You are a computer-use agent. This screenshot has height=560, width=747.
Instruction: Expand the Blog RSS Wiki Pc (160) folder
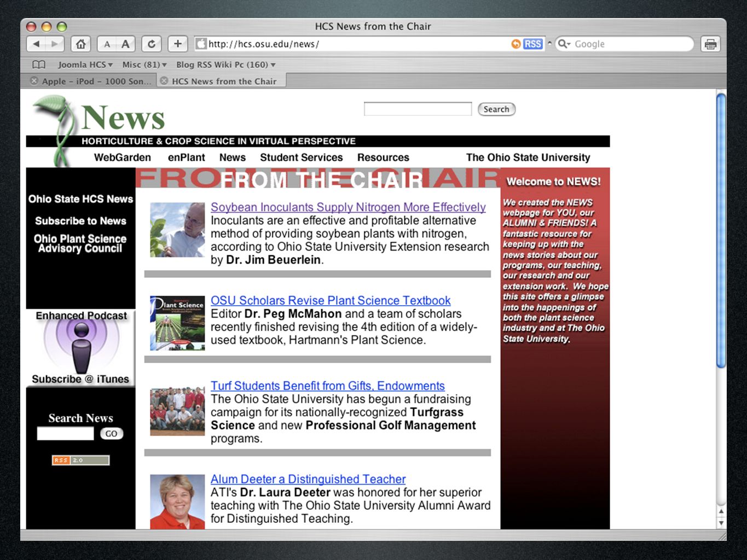coord(225,65)
